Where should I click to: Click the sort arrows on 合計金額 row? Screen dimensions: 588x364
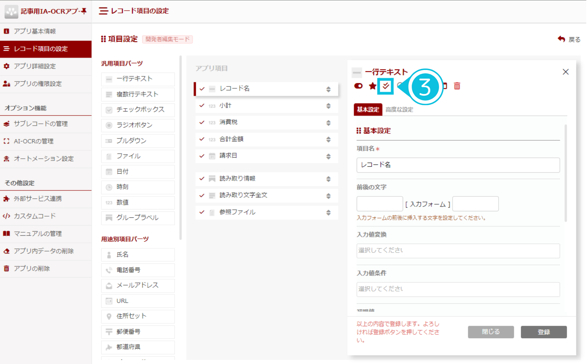tap(328, 140)
